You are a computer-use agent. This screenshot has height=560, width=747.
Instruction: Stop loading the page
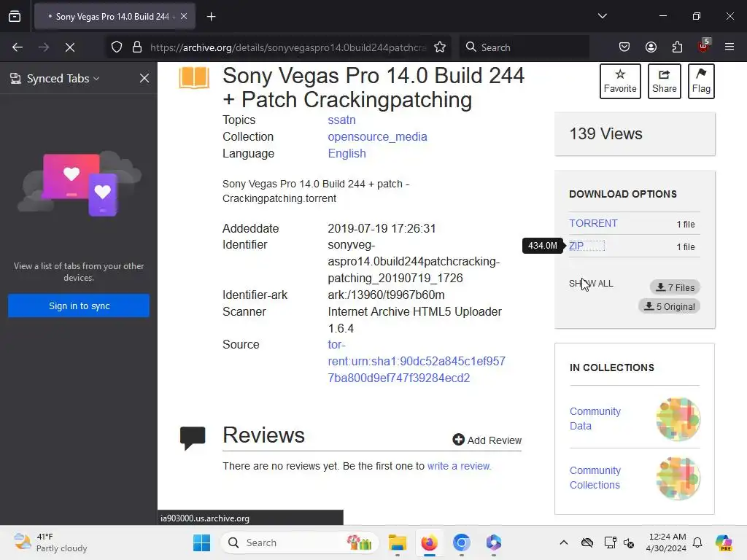click(x=70, y=47)
